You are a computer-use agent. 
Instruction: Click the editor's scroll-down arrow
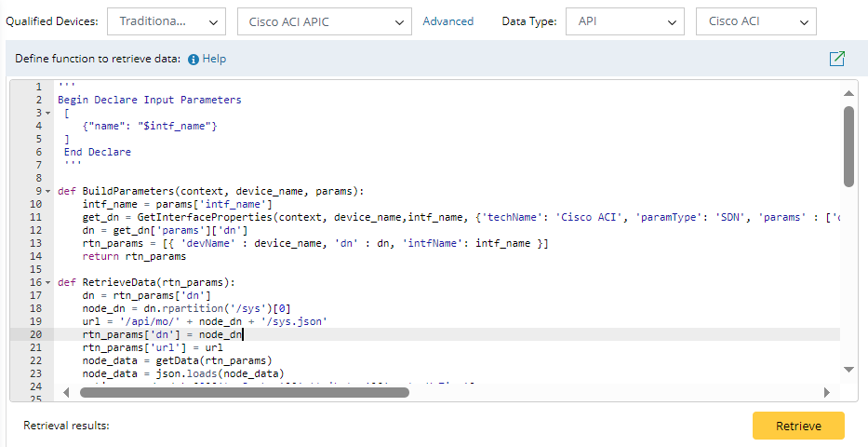click(x=848, y=370)
